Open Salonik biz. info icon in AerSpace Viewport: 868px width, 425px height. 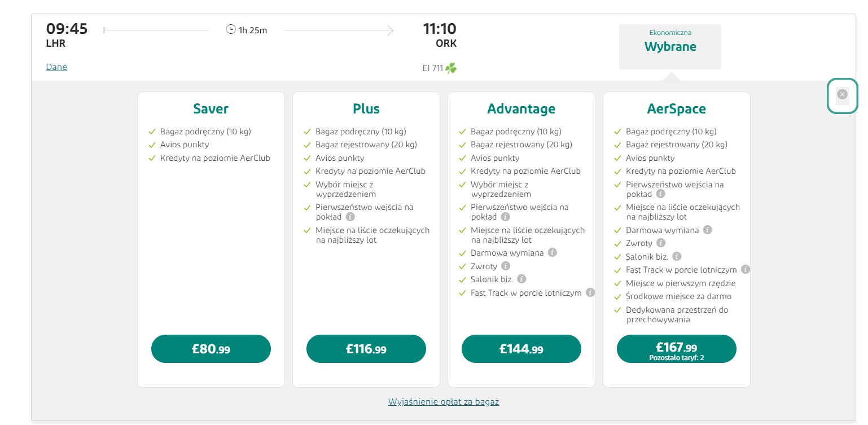point(677,256)
